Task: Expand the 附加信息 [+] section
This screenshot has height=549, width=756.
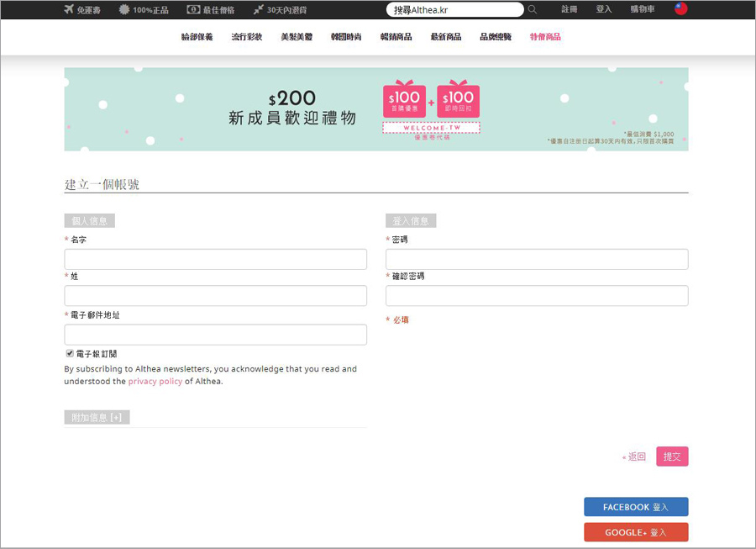Action: click(97, 417)
